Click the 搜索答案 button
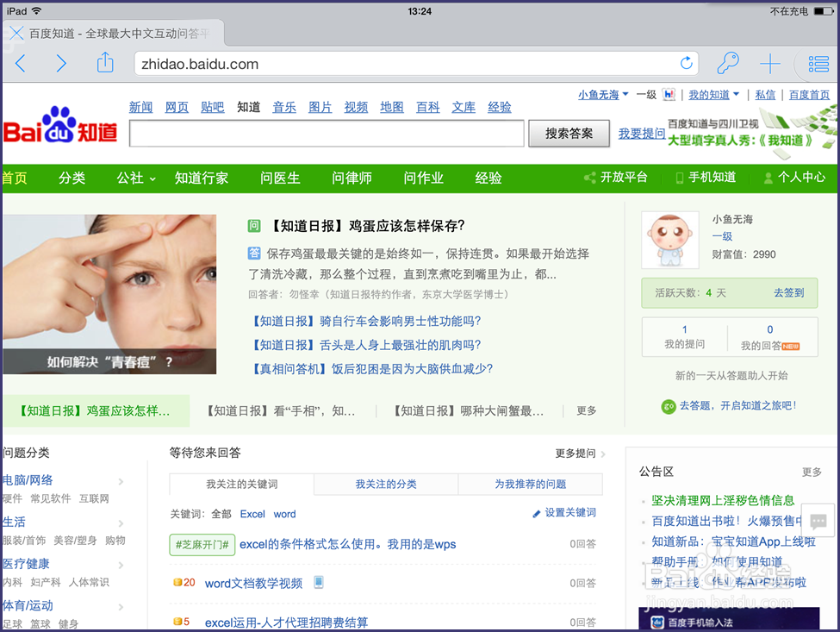The image size is (840, 632). (x=569, y=134)
